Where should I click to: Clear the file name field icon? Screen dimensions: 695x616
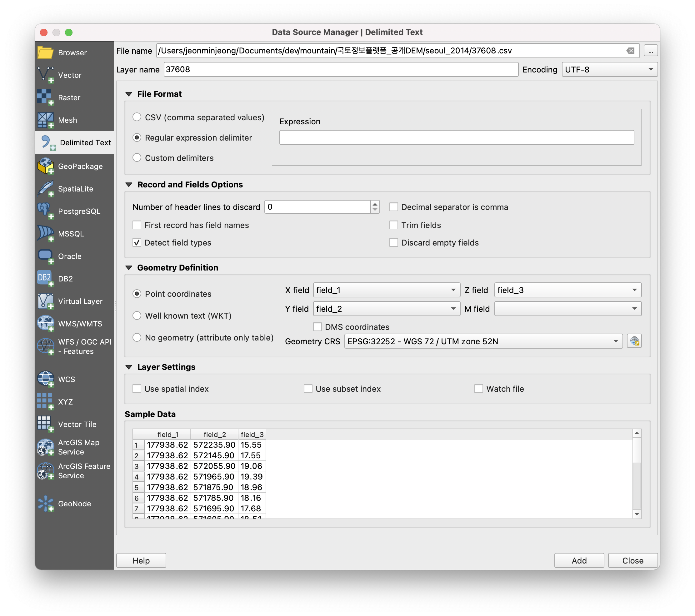click(x=630, y=51)
